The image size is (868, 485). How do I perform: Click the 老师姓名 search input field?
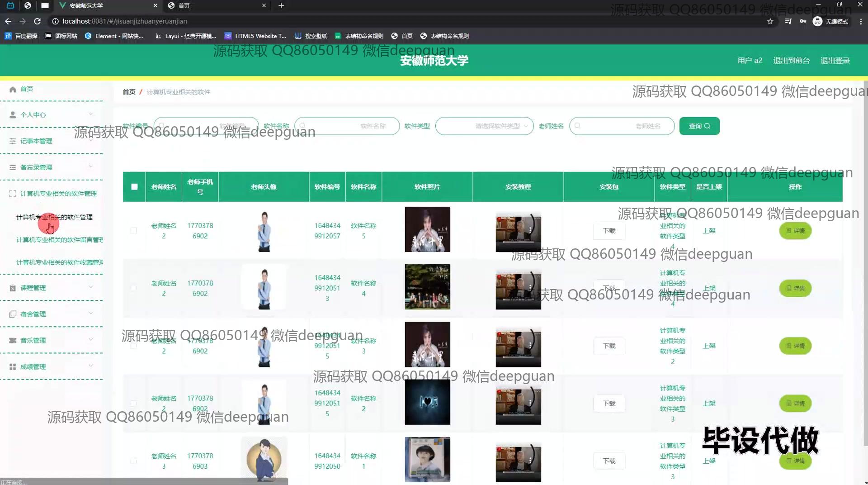point(622,126)
